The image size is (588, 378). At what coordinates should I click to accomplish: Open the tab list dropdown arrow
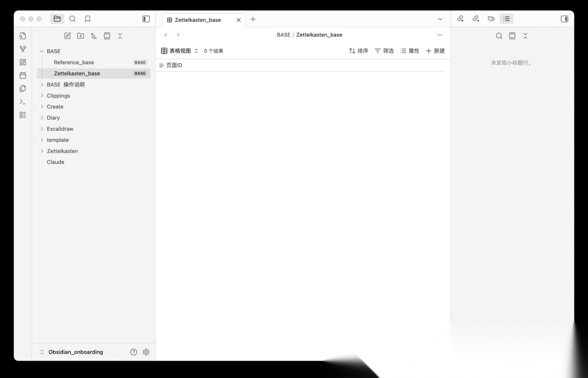click(440, 19)
